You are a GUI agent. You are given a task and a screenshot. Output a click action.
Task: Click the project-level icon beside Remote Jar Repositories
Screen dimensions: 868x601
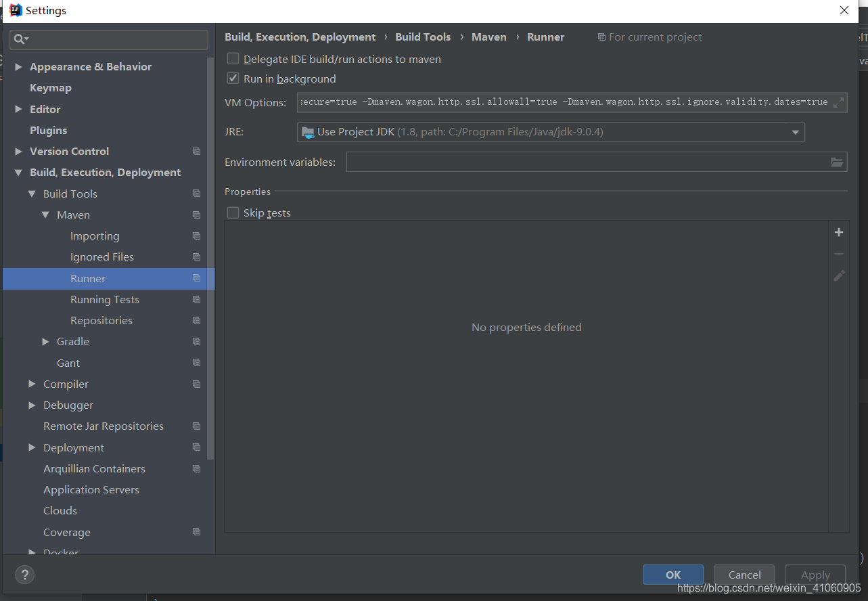coord(196,426)
